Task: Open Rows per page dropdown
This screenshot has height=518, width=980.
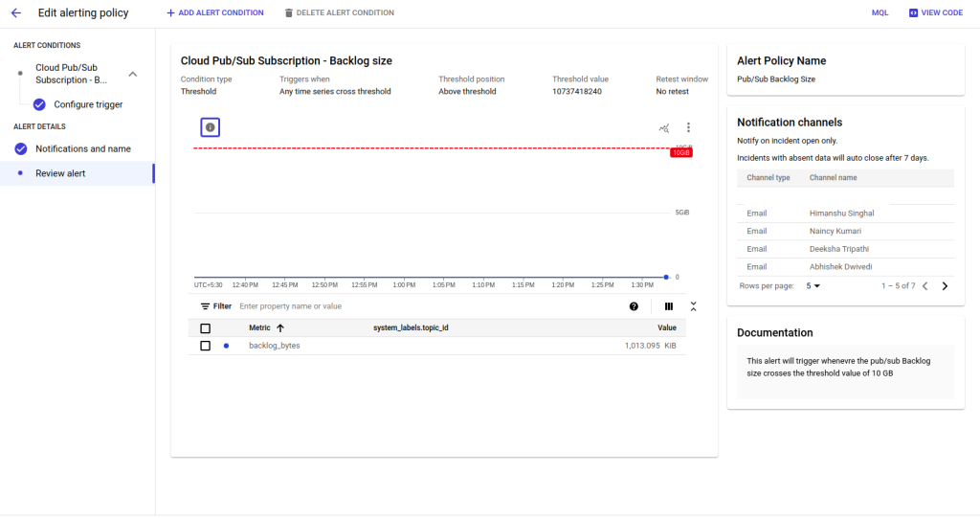Action: tap(813, 286)
